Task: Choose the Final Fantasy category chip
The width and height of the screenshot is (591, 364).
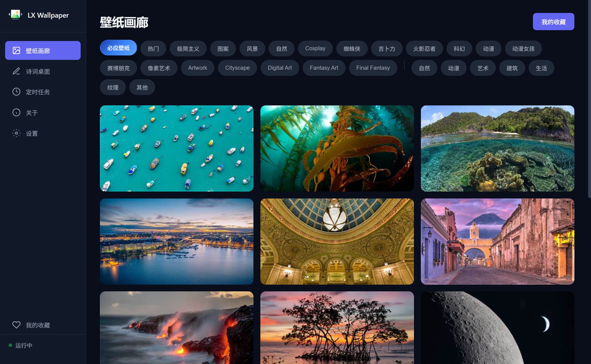Action: click(373, 68)
